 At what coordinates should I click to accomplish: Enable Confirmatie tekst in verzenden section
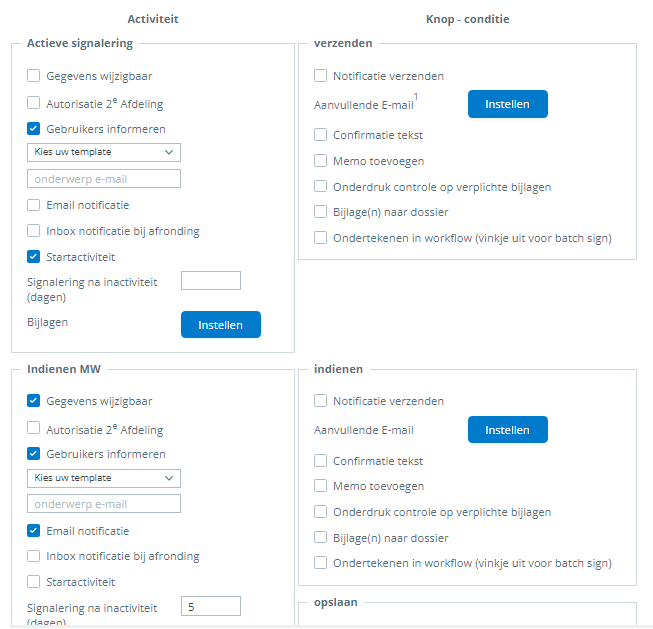[321, 135]
